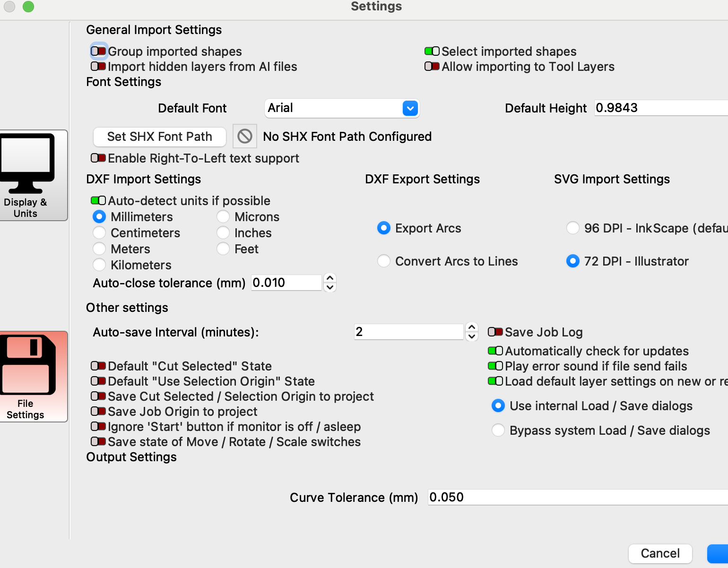Toggle Import hidden layers from AI files
The image size is (728, 568).
click(98, 66)
